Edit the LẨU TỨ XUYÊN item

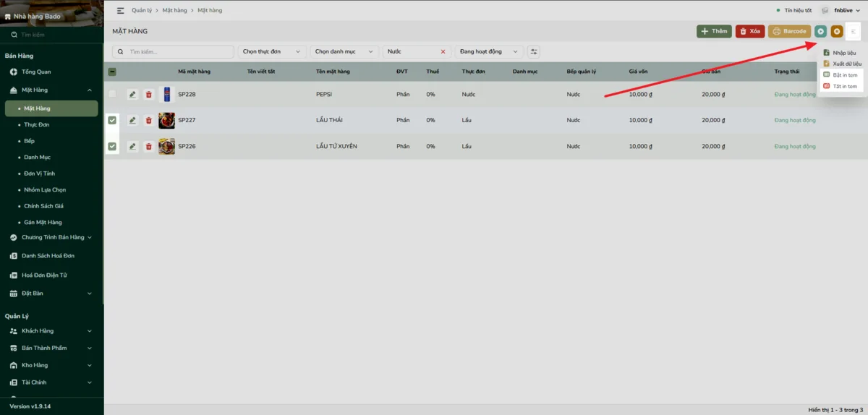point(132,146)
